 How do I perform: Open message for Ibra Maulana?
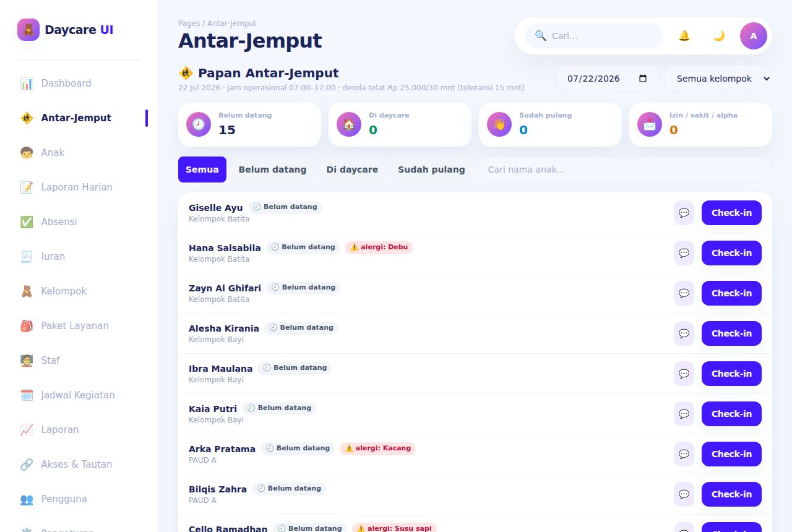tap(684, 374)
